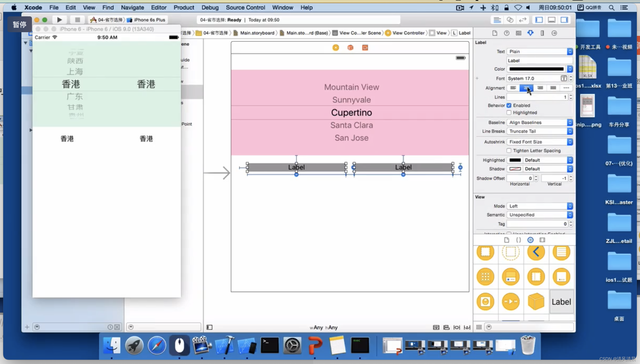Open the Assistant editor
Viewport: 640px width, 364px height.
click(510, 20)
